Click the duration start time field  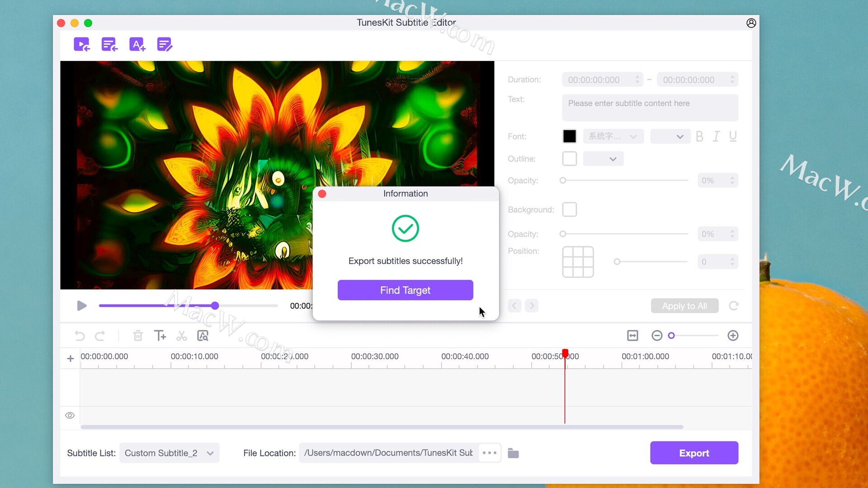pyautogui.click(x=602, y=80)
